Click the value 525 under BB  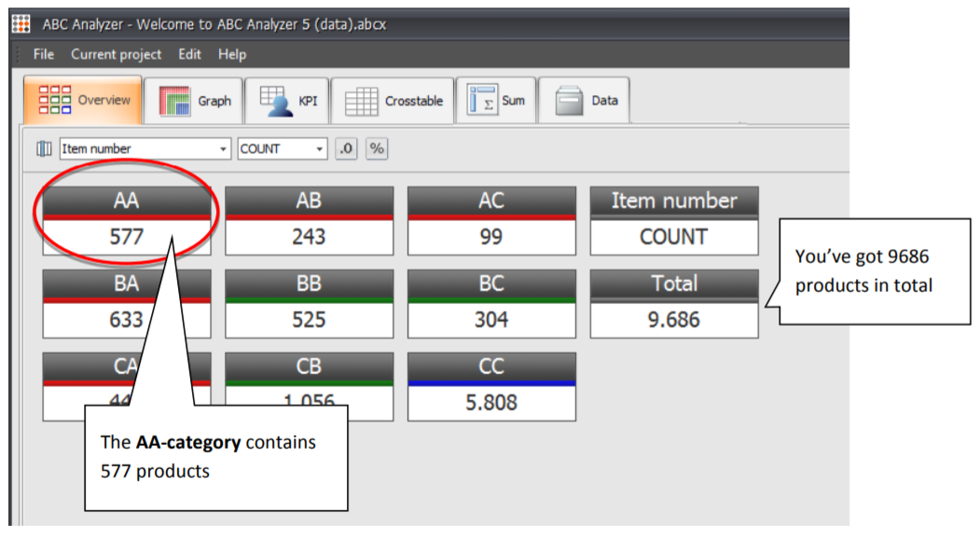click(309, 320)
